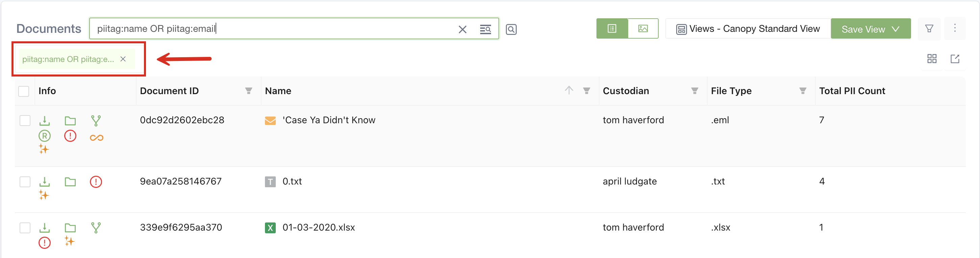Open the three-dot more options menu

pos(955,28)
